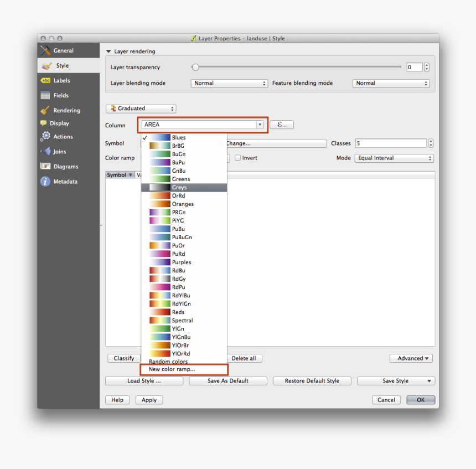
Task: Pick the PuRd ramp option
Action: pyautogui.click(x=184, y=254)
